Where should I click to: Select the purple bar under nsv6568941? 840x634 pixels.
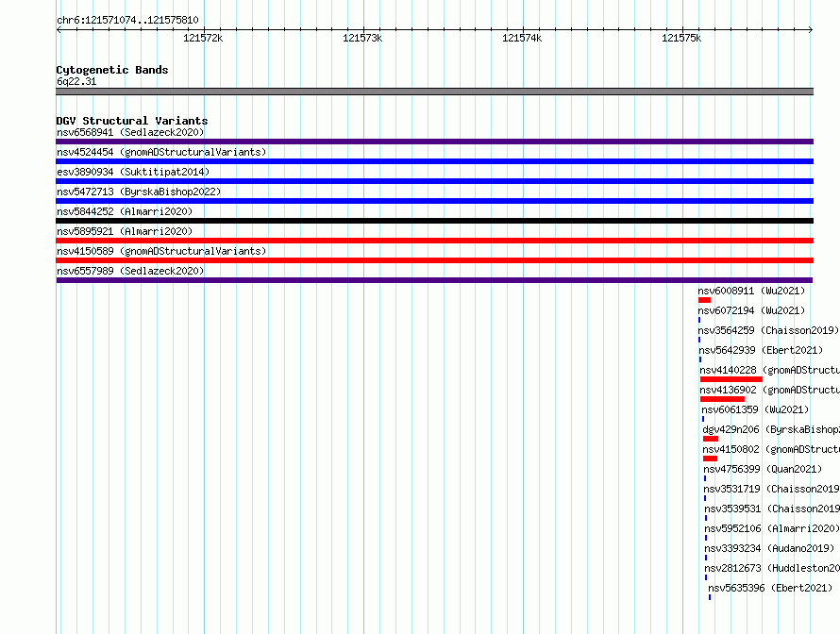coord(434,142)
